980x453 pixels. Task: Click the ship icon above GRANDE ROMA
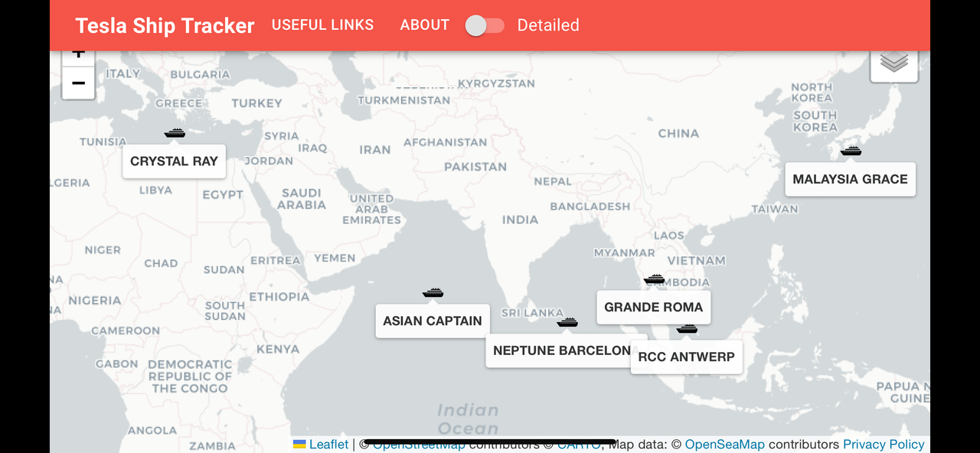click(x=654, y=279)
